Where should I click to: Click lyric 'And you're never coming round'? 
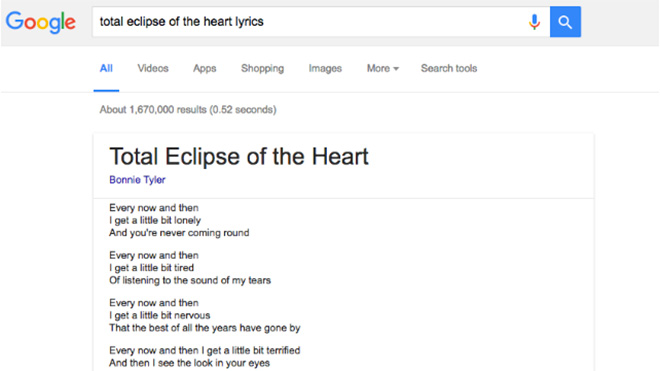click(179, 233)
